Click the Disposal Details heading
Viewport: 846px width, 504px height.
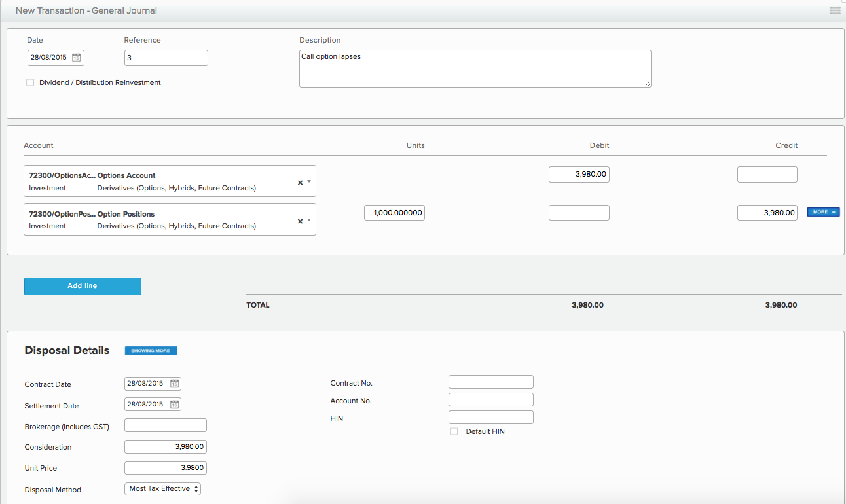tap(67, 351)
